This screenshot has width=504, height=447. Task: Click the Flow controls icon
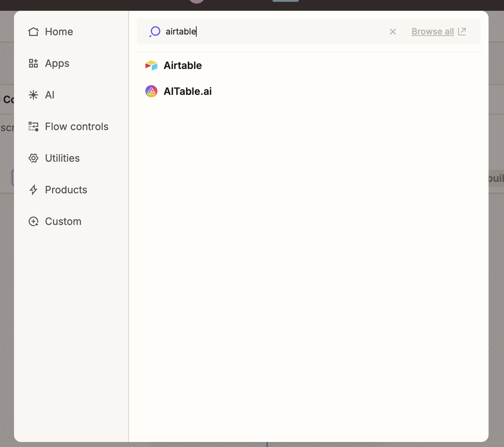click(x=33, y=126)
